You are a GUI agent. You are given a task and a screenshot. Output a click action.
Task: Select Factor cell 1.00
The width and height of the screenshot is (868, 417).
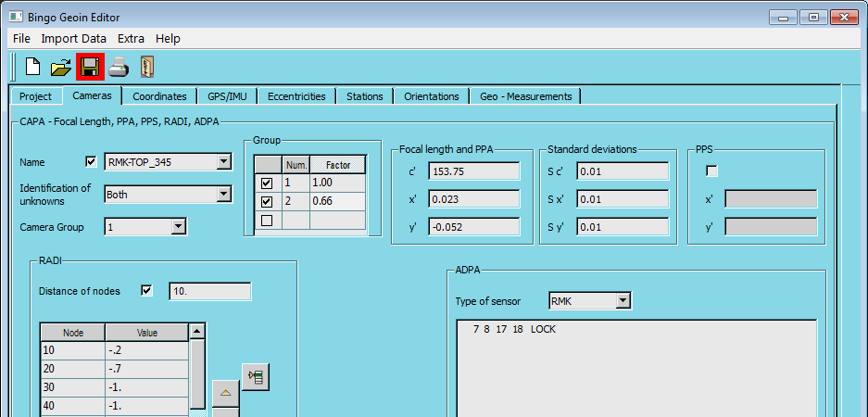tap(338, 183)
